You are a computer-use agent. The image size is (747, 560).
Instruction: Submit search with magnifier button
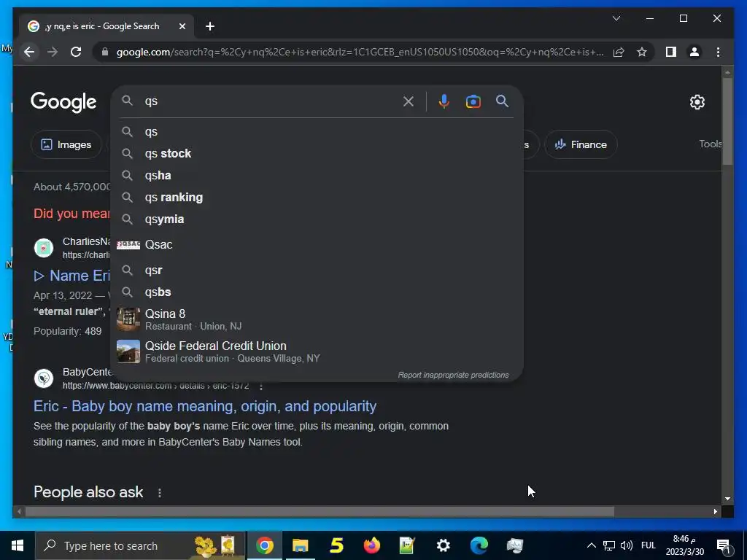coord(502,101)
